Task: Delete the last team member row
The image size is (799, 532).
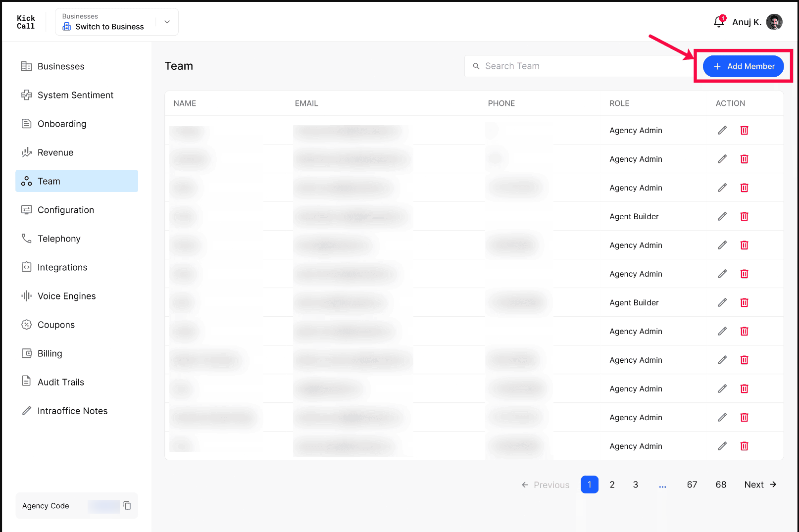Action: pos(744,446)
